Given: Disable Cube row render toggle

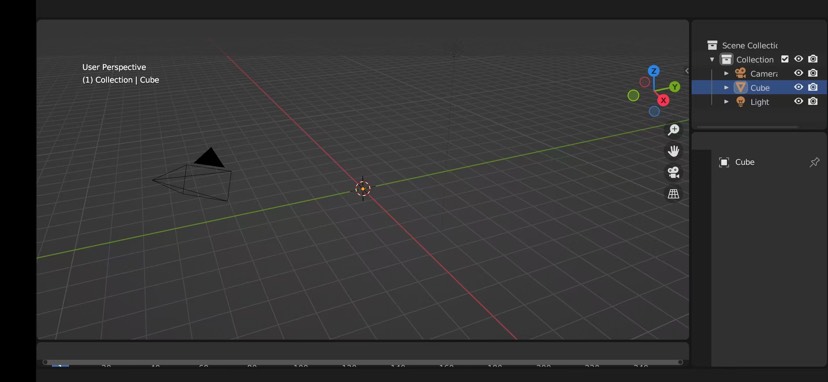Looking at the screenshot, I should 813,87.
